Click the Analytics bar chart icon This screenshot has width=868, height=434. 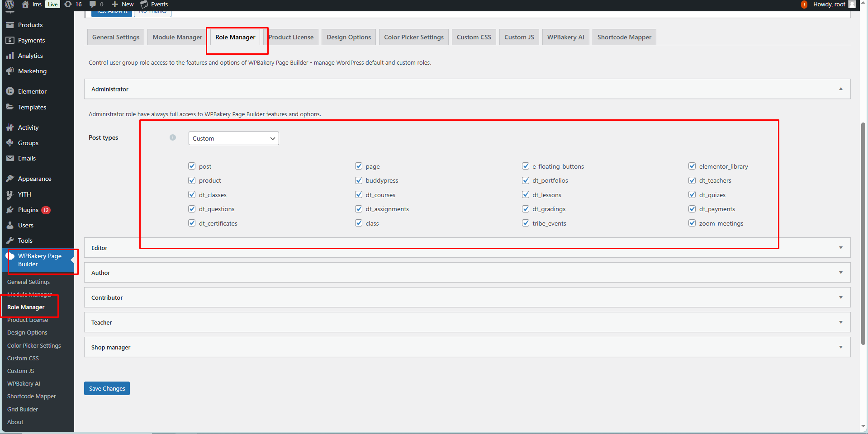click(x=10, y=56)
